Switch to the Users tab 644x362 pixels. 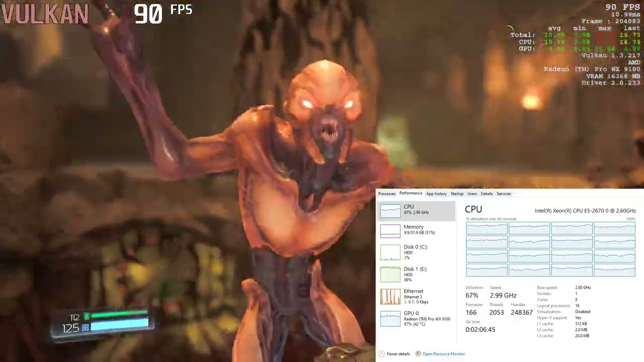(472, 194)
